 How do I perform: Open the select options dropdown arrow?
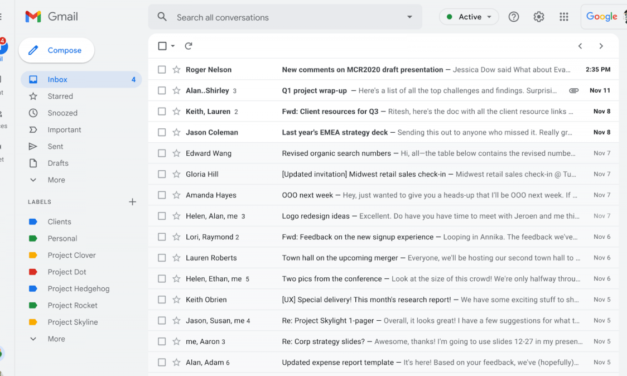coord(173,46)
